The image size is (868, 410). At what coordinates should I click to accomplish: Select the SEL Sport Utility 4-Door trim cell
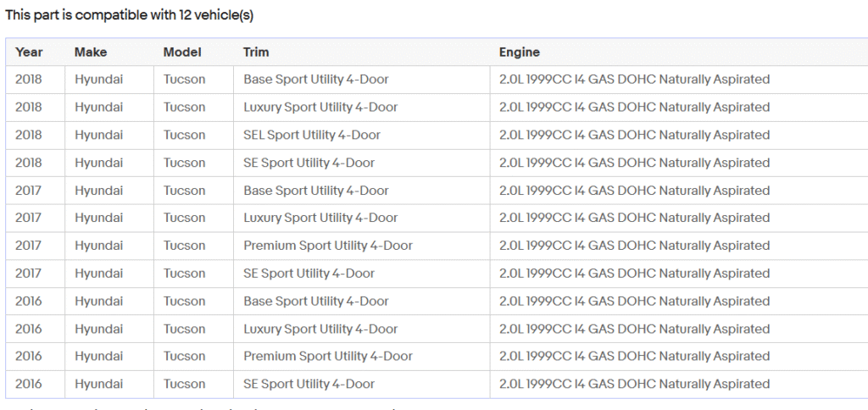pyautogui.click(x=312, y=135)
